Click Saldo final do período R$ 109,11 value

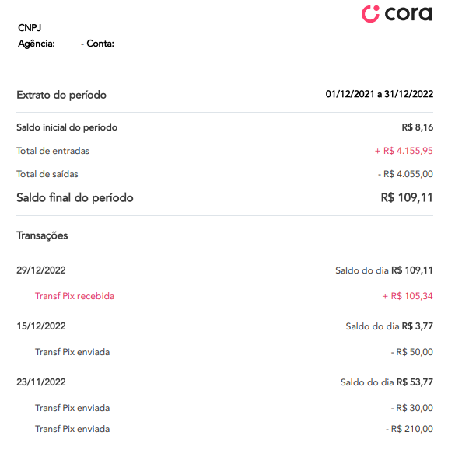click(407, 197)
